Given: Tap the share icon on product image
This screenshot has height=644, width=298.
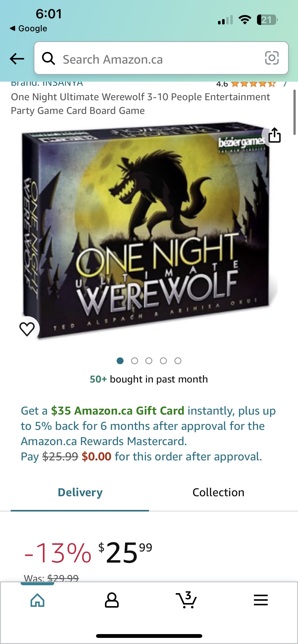Looking at the screenshot, I should tap(275, 135).
